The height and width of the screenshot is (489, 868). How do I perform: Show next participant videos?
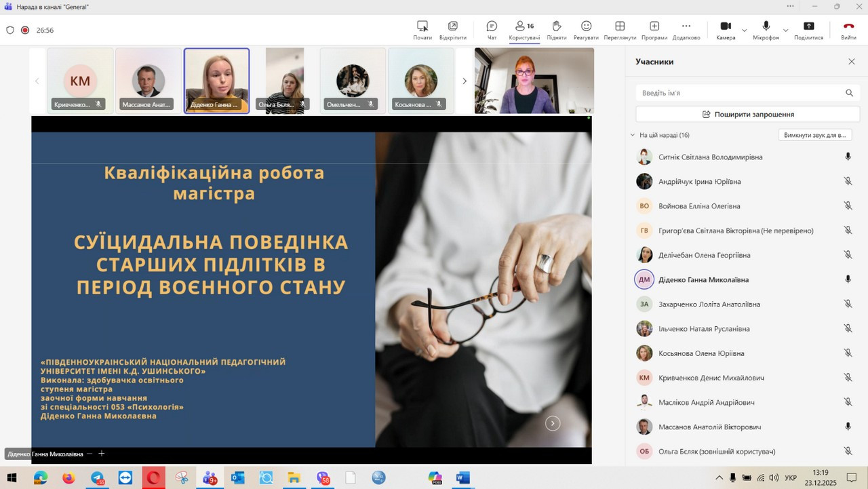(x=465, y=81)
